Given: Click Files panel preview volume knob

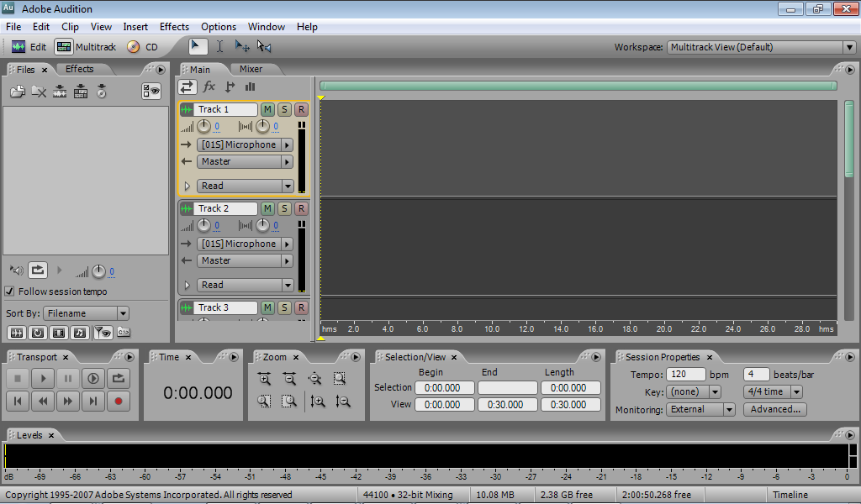Looking at the screenshot, I should [98, 271].
